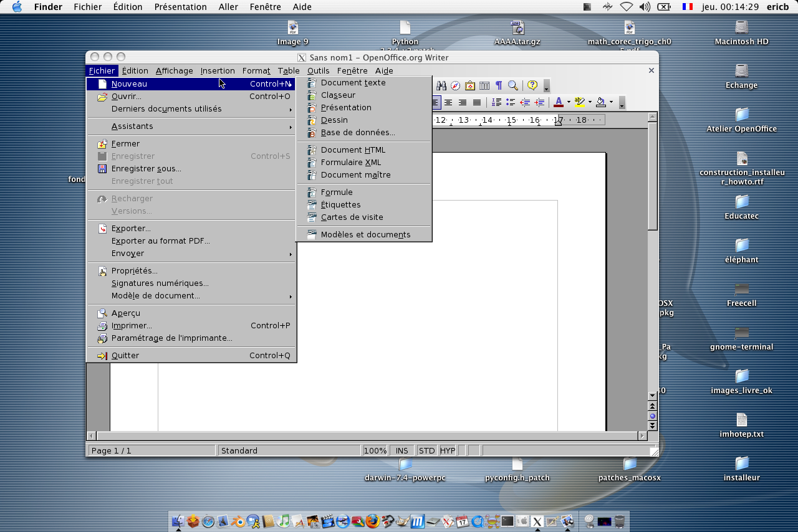Increase paragraph indent

point(540,102)
